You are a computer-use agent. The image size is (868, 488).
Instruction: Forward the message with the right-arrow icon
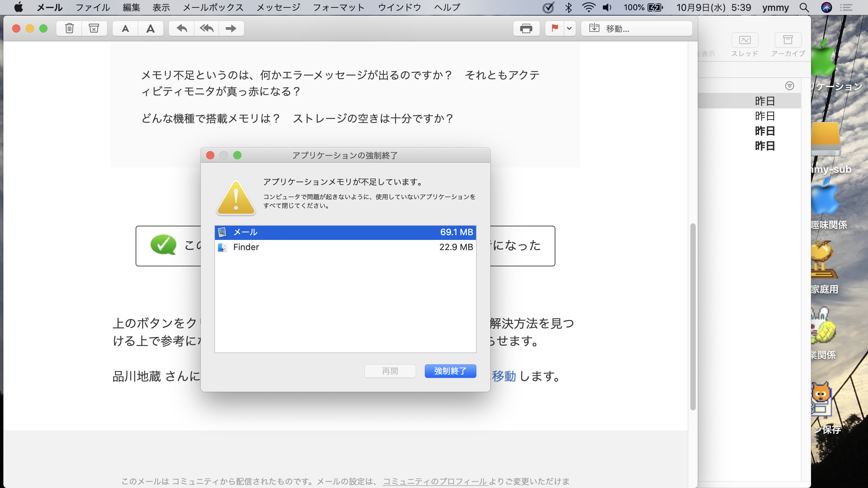click(x=231, y=28)
